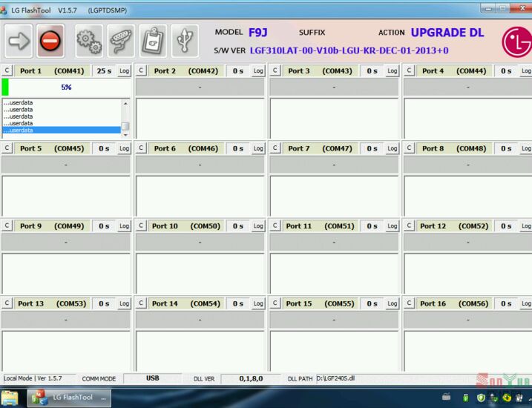Click the COMM MODE USB field
532x408 pixels.
[153, 378]
